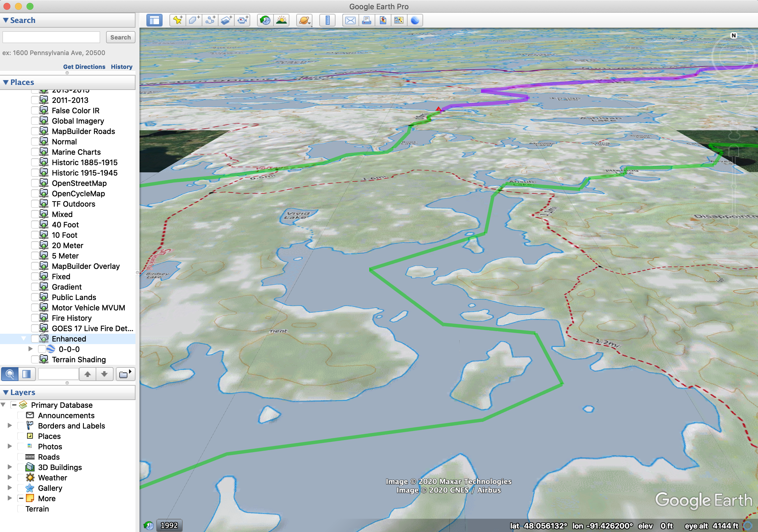Sign in with the blue globe icon

415,20
